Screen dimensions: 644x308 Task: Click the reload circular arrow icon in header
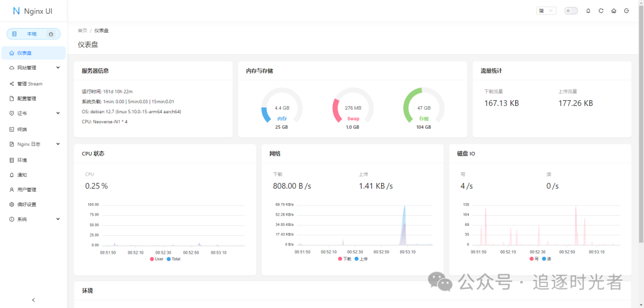pos(601,11)
